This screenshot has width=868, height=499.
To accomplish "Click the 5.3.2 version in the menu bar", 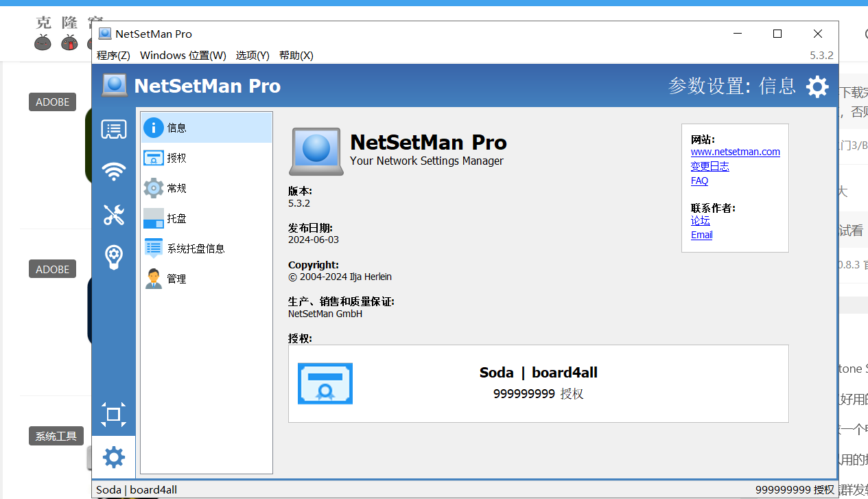I will pyautogui.click(x=821, y=55).
